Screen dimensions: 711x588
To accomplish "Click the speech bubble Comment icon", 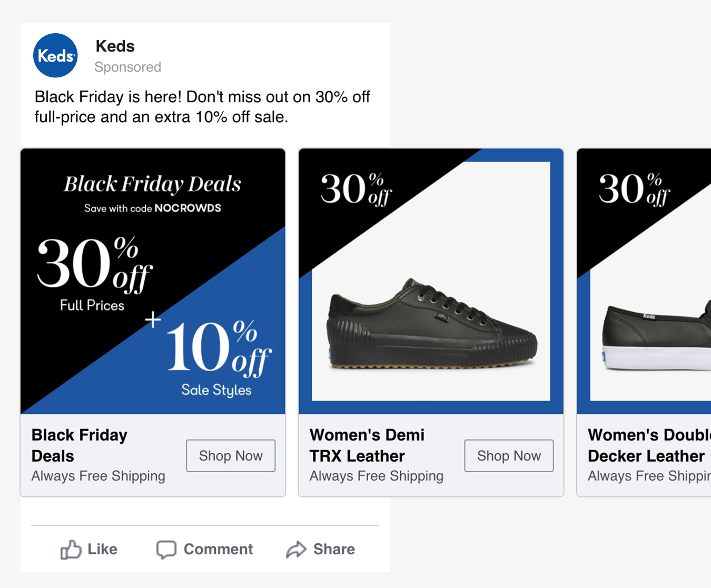I will [166, 550].
